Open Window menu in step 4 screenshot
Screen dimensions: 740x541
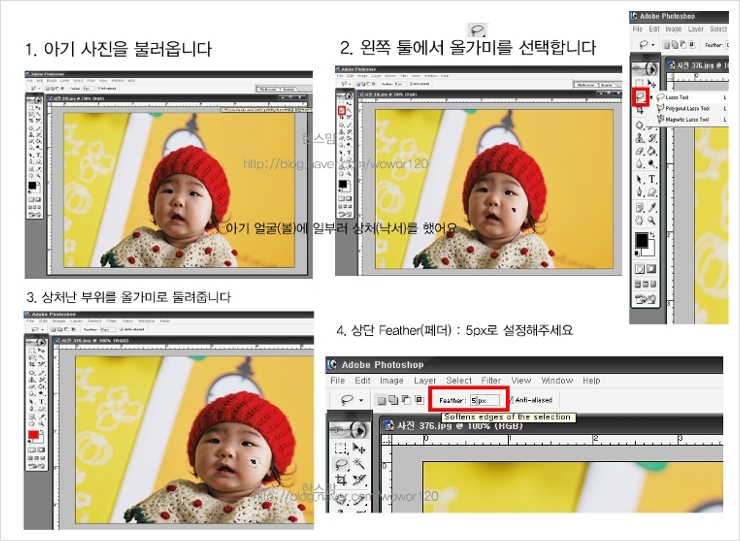pos(557,380)
